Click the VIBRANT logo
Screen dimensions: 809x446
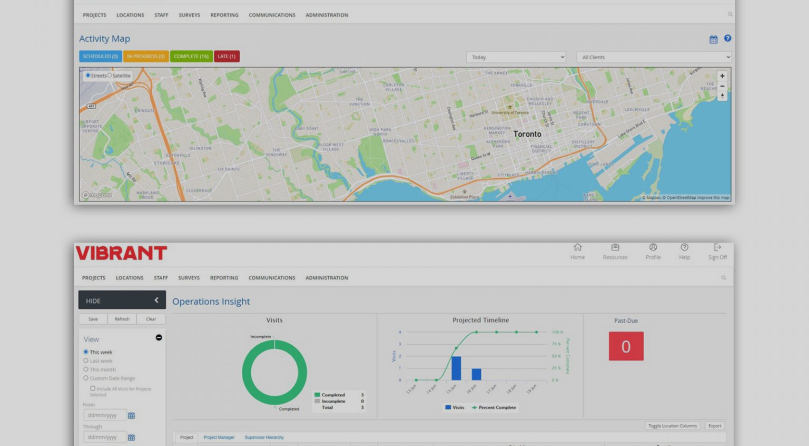(121, 253)
